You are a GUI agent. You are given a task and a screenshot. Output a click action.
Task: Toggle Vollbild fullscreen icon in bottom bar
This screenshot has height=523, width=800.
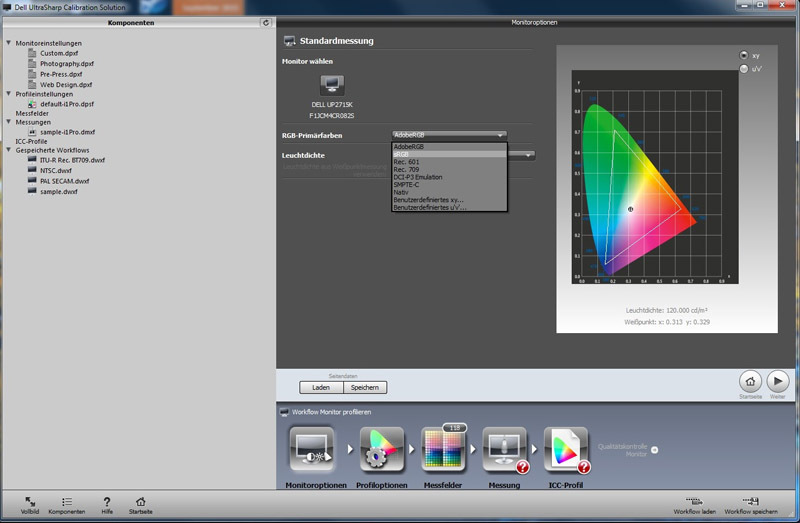click(30, 502)
